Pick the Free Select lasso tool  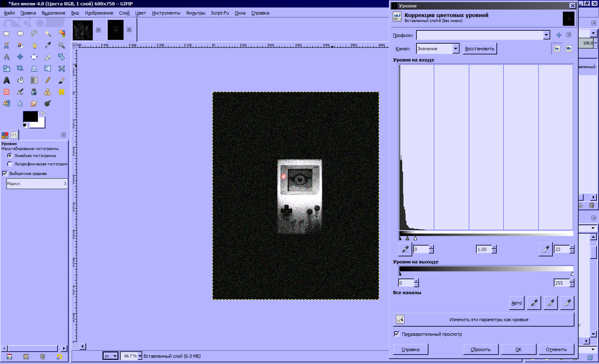pos(34,34)
